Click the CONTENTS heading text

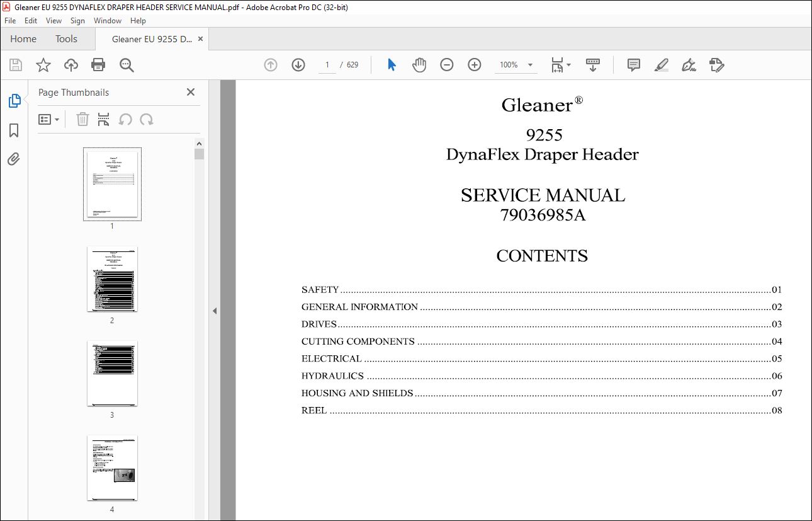(542, 256)
